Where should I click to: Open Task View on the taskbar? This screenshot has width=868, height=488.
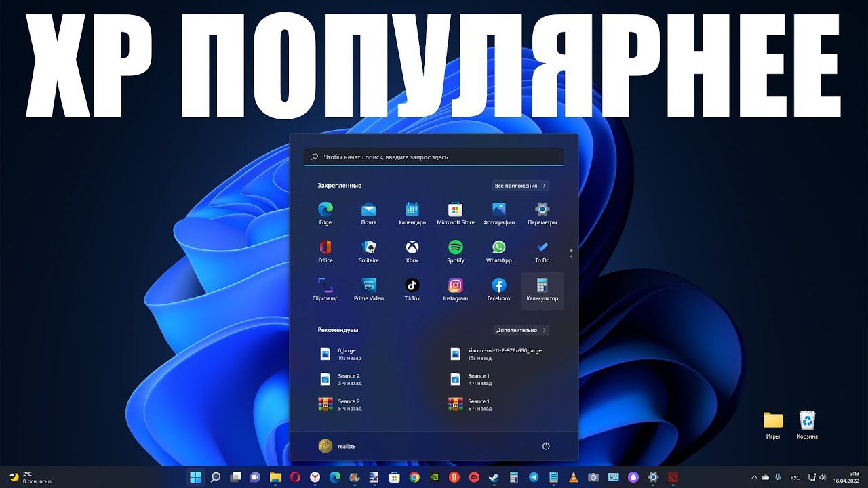point(235,477)
